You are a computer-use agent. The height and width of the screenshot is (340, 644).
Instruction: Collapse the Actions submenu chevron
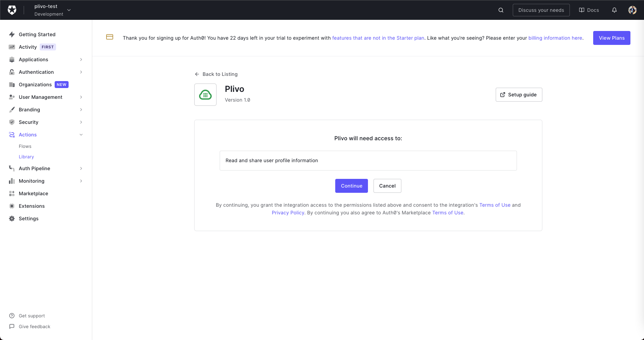[81, 135]
